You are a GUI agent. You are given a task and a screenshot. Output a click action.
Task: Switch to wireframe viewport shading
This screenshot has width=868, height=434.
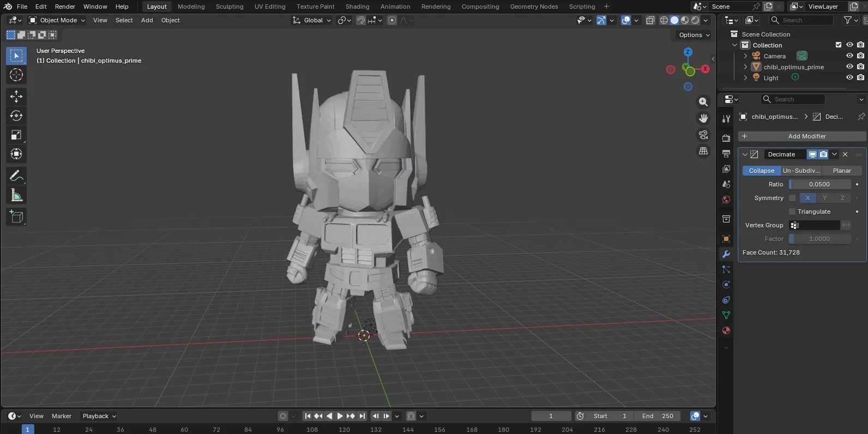664,20
